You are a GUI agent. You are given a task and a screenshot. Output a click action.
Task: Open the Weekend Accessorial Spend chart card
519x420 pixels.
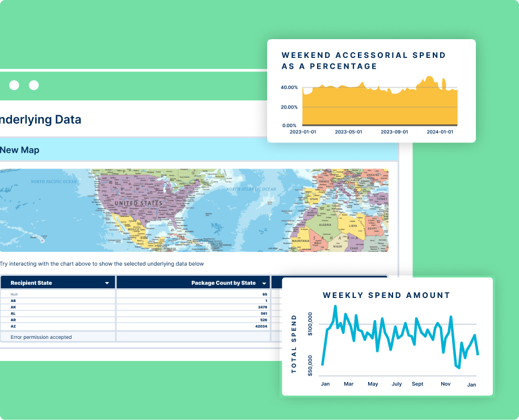372,91
